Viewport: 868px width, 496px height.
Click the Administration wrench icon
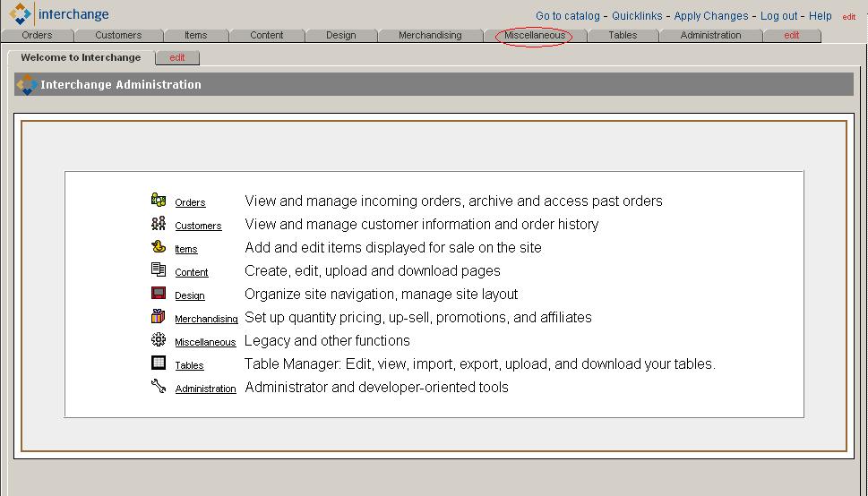coord(159,386)
